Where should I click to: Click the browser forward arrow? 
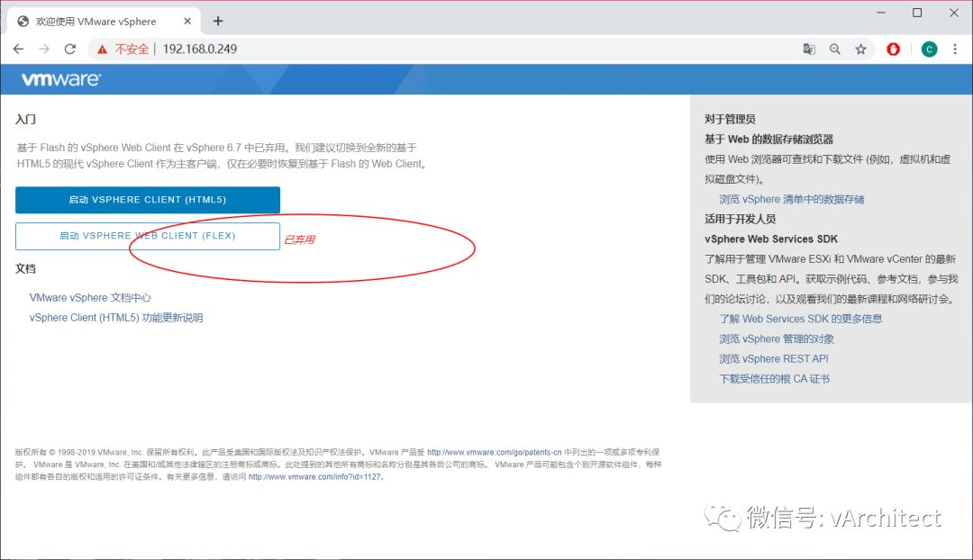44,49
